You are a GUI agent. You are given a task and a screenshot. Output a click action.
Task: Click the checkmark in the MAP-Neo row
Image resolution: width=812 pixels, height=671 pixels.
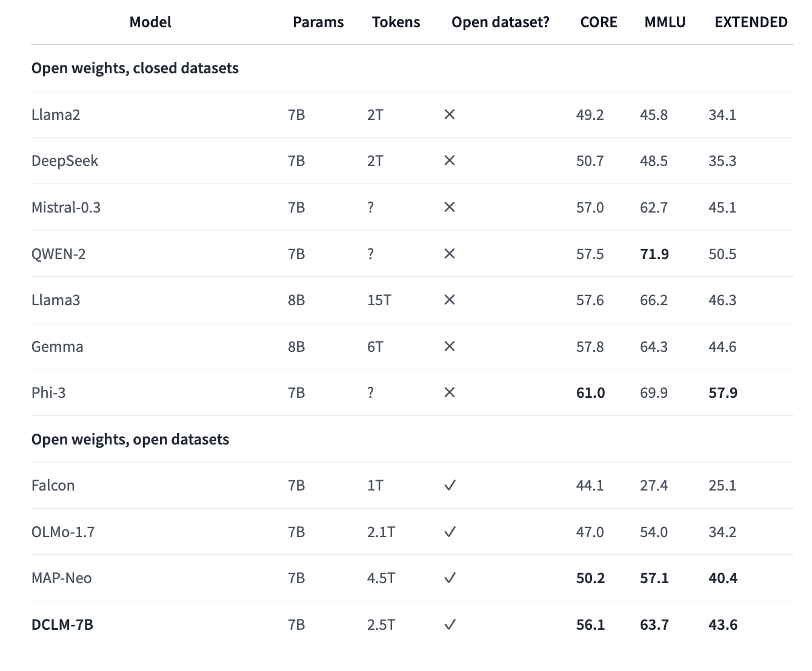click(450, 578)
